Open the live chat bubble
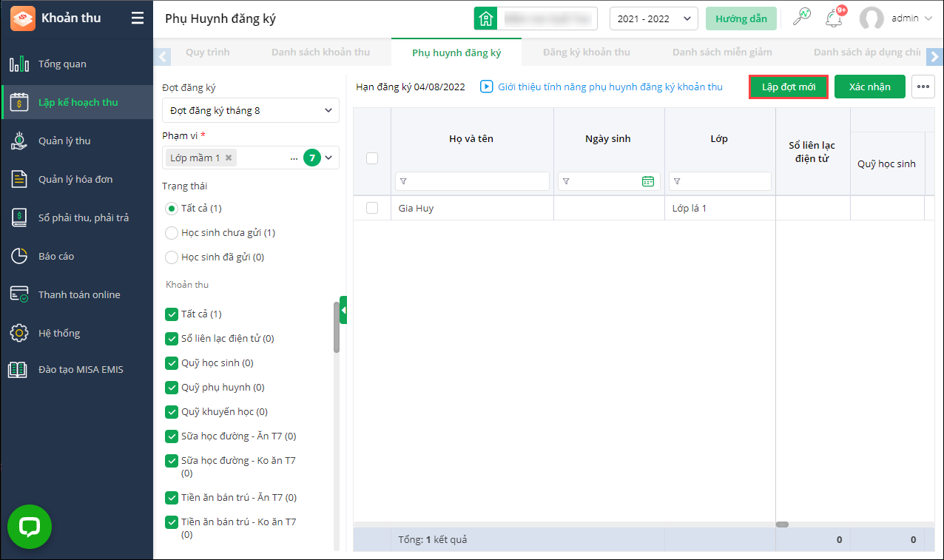 pyautogui.click(x=30, y=527)
